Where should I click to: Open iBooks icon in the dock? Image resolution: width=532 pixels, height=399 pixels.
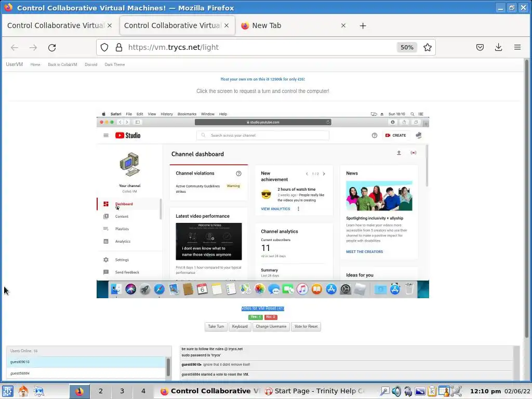pyautogui.click(x=316, y=289)
